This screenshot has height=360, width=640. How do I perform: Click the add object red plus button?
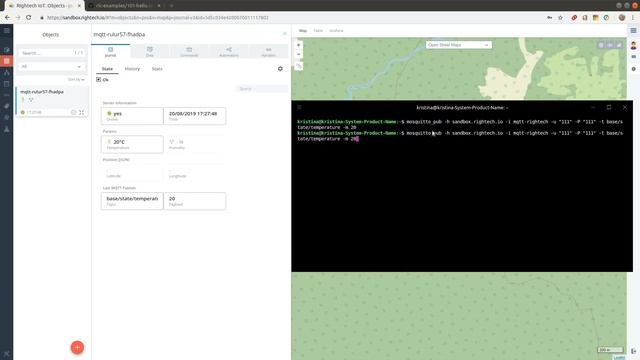[77, 347]
